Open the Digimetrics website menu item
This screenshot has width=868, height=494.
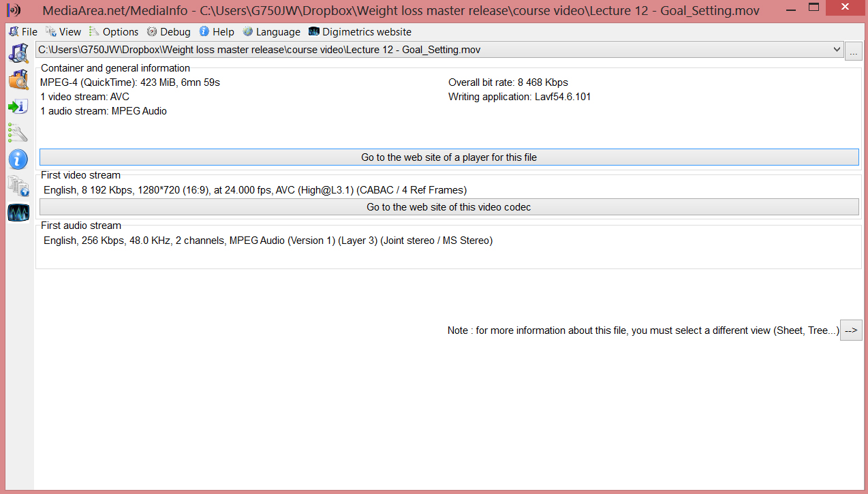[x=360, y=32]
